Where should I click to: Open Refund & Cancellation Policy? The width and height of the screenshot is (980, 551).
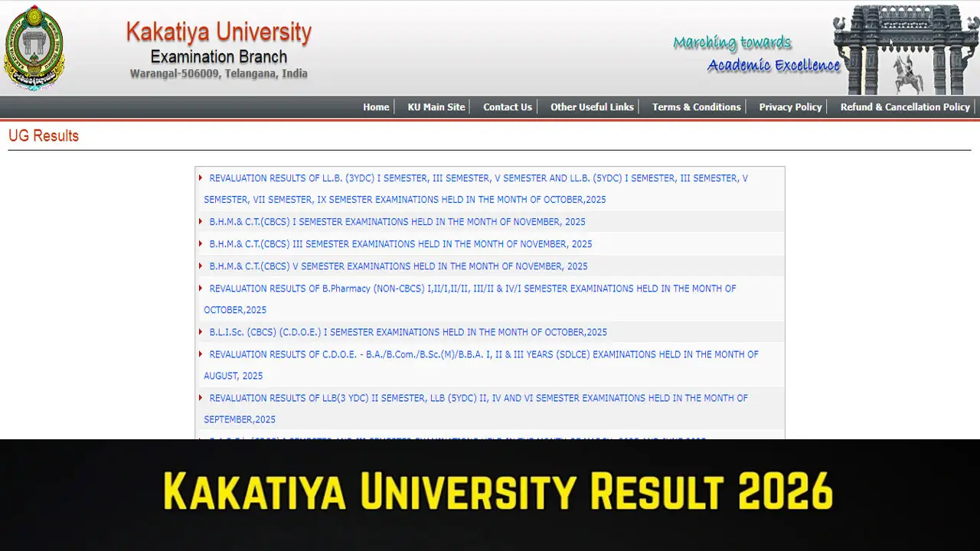pos(905,107)
